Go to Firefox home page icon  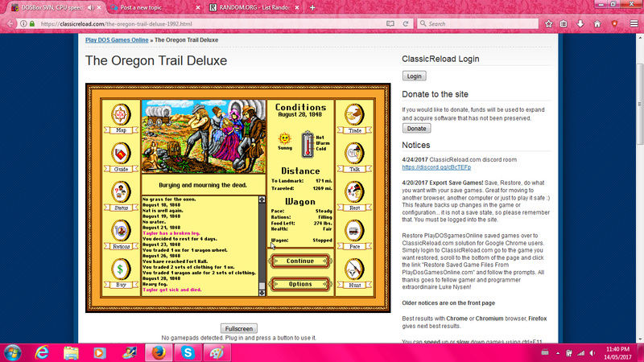pyautogui.click(x=597, y=24)
